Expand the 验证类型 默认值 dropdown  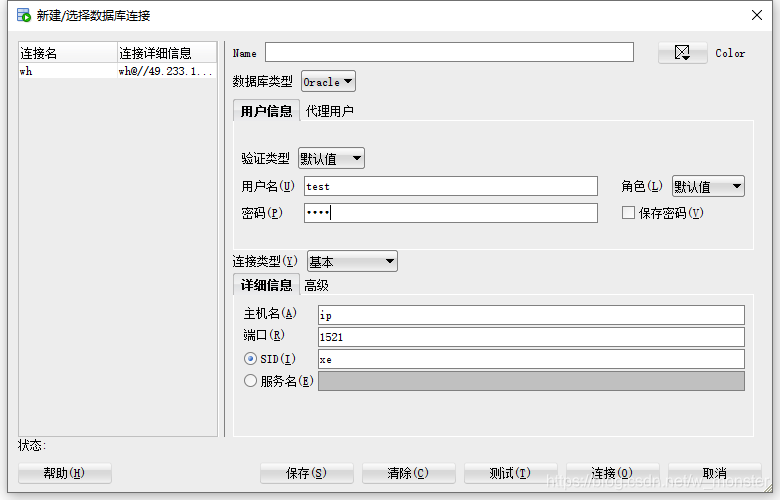click(331, 159)
